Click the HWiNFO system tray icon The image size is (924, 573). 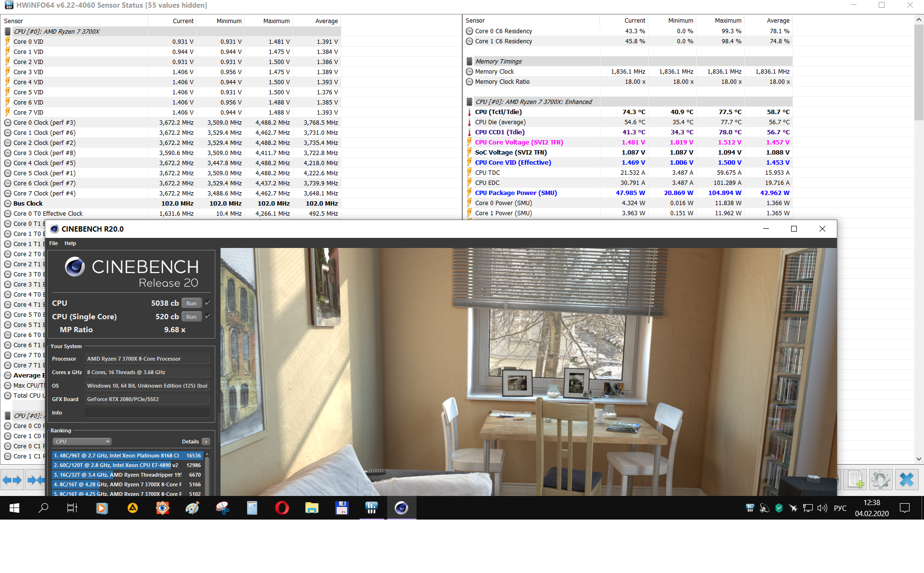[750, 508]
